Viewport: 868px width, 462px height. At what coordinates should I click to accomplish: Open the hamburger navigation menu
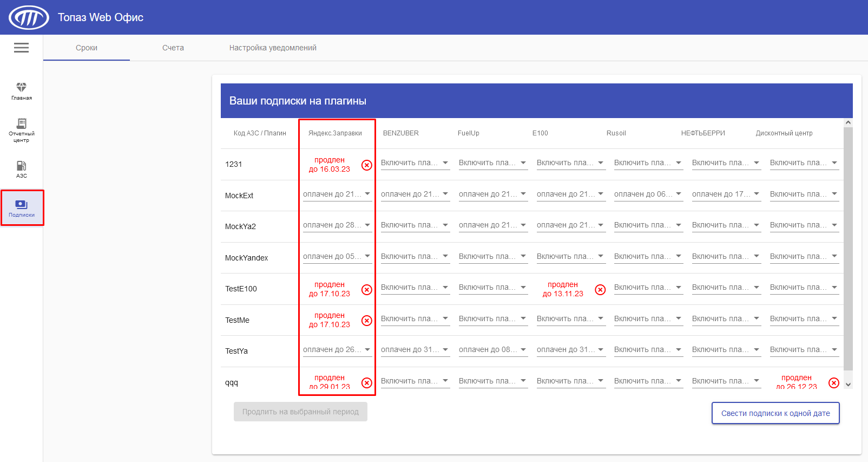pos(21,48)
